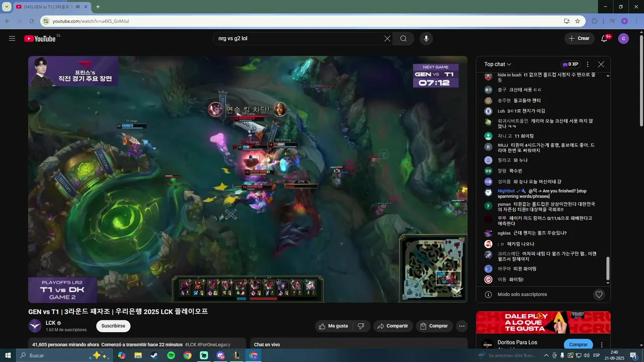This screenshot has height=362, width=644.
Task: Open live chat options three-dot menu
Action: [x=587, y=64]
